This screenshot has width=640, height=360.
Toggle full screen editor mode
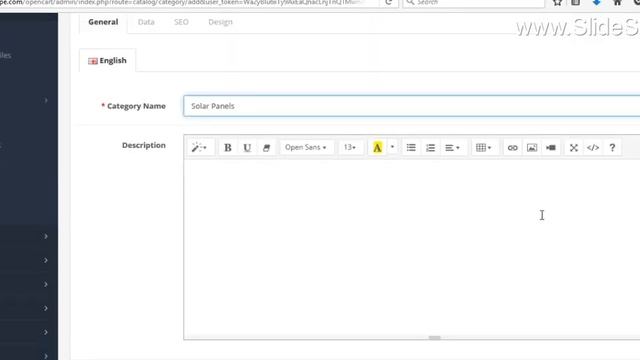click(x=573, y=147)
